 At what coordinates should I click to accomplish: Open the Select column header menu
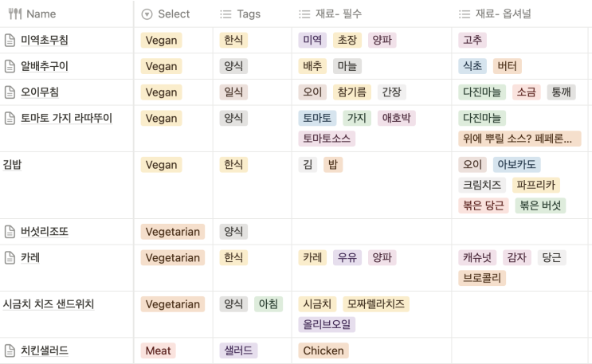173,14
